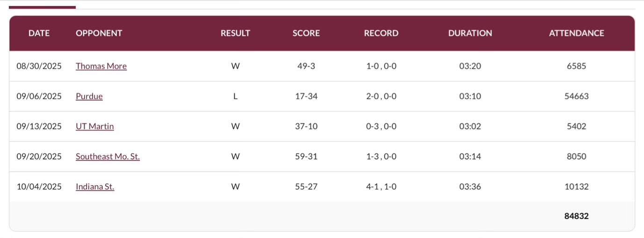Click the 4-1, 1-0 record cell
The height and width of the screenshot is (238, 644).
pyautogui.click(x=381, y=187)
